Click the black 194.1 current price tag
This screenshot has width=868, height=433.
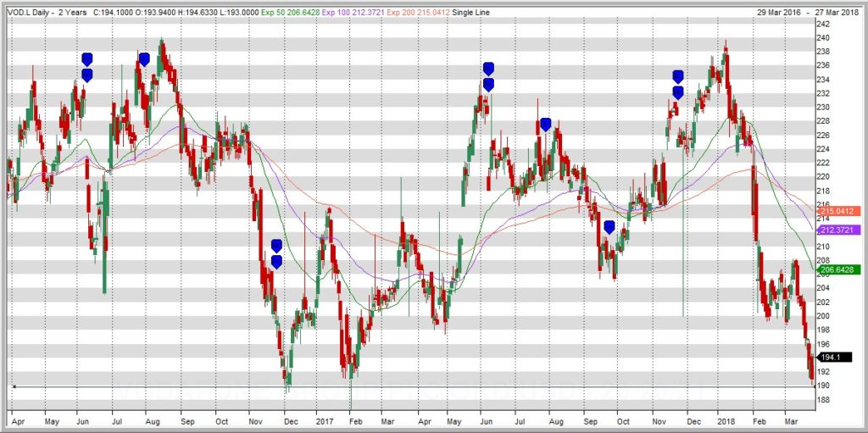pyautogui.click(x=829, y=358)
